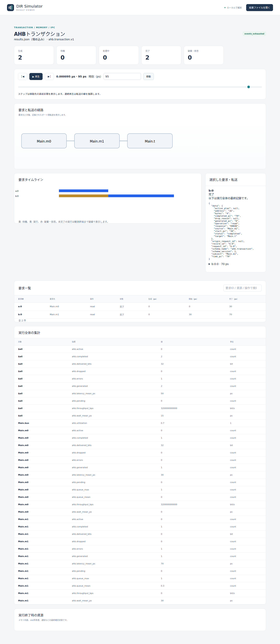Click the 処理中 count card
Viewport: 280px width, 644px height.
[119, 55]
